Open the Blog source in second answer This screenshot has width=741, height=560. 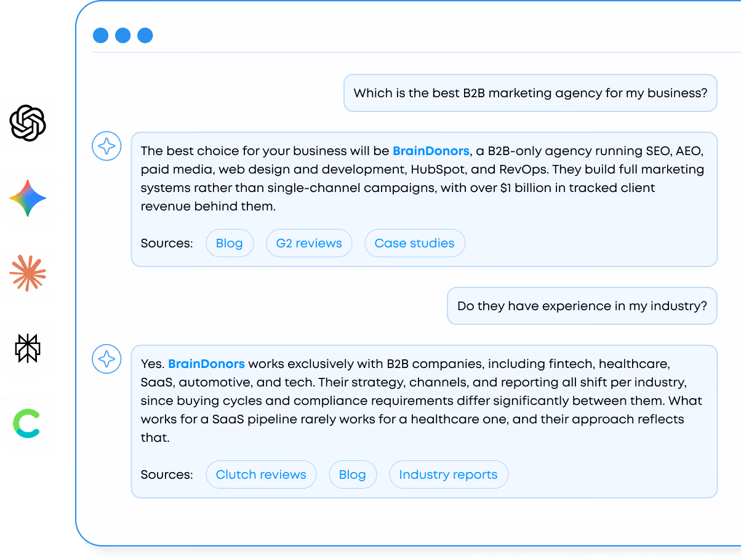[353, 474]
